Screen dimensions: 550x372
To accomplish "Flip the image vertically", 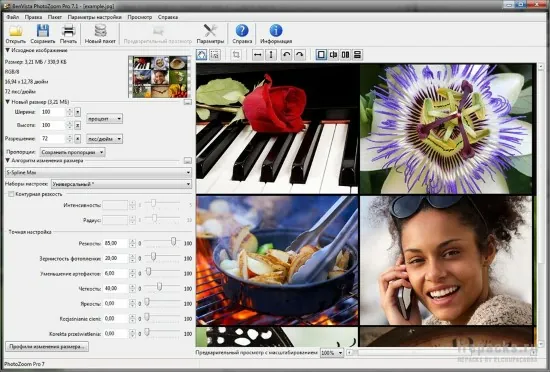I will pyautogui.click(x=271, y=55).
